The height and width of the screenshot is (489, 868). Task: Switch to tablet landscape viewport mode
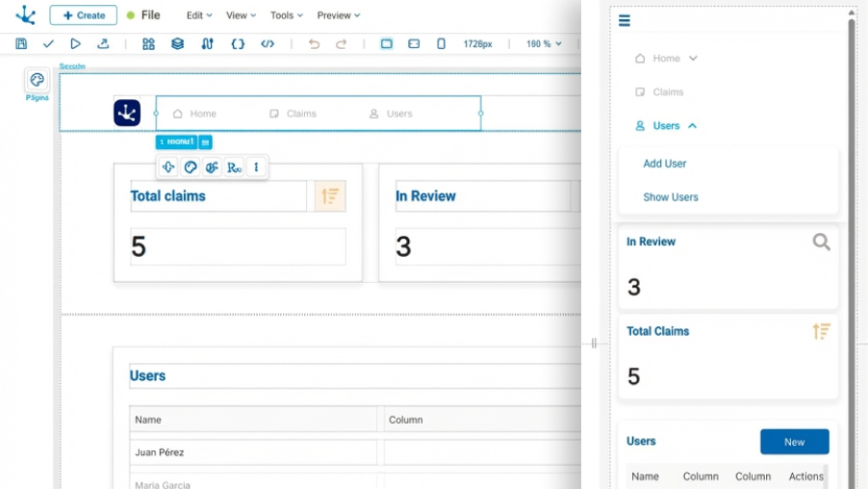(x=414, y=44)
